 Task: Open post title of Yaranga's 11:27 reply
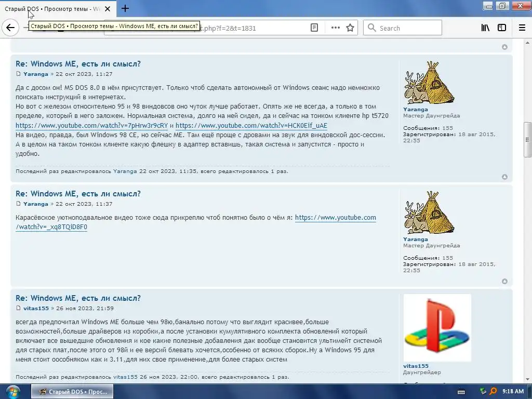pos(78,64)
